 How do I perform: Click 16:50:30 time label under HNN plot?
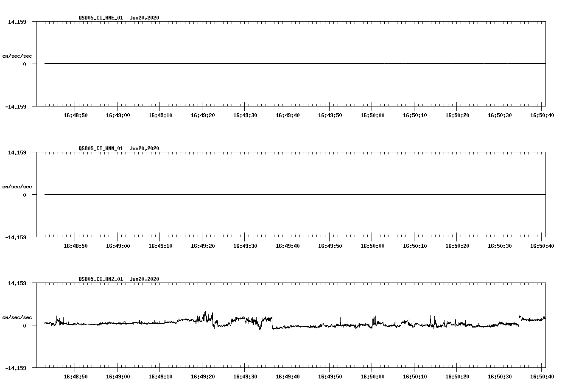click(500, 246)
